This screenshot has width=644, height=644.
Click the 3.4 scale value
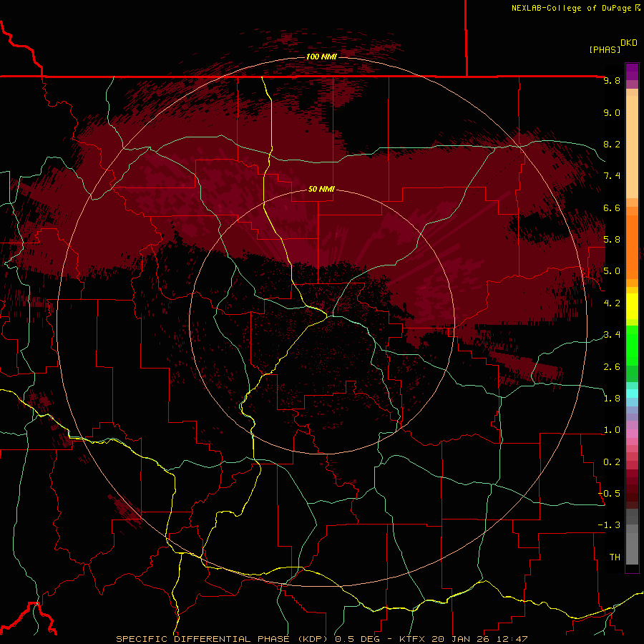coord(612,335)
